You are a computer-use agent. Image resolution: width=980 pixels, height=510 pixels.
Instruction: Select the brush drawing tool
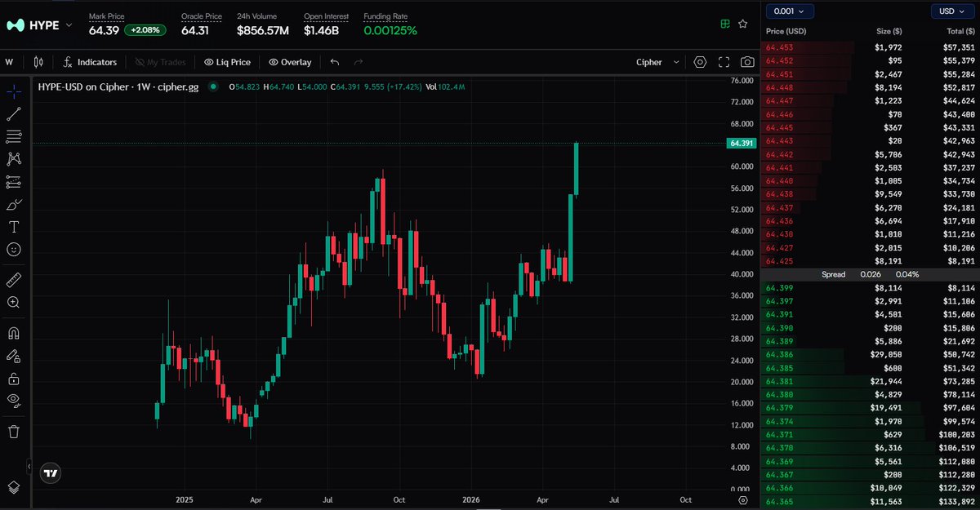(14, 204)
